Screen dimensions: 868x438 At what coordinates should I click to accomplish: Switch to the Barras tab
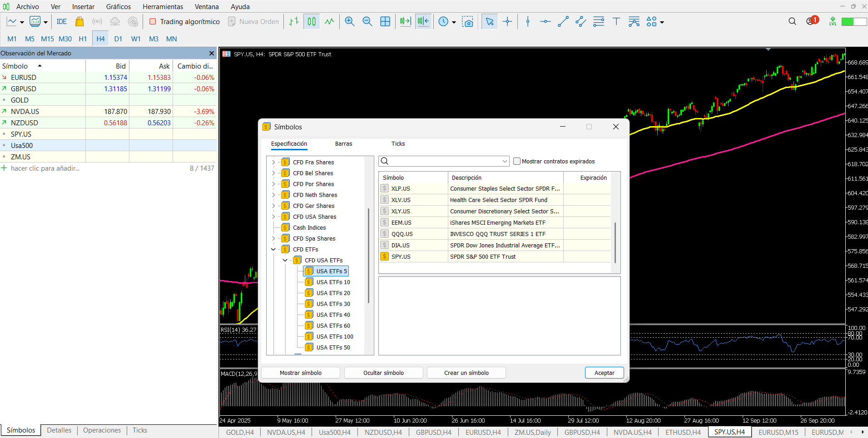[343, 144]
